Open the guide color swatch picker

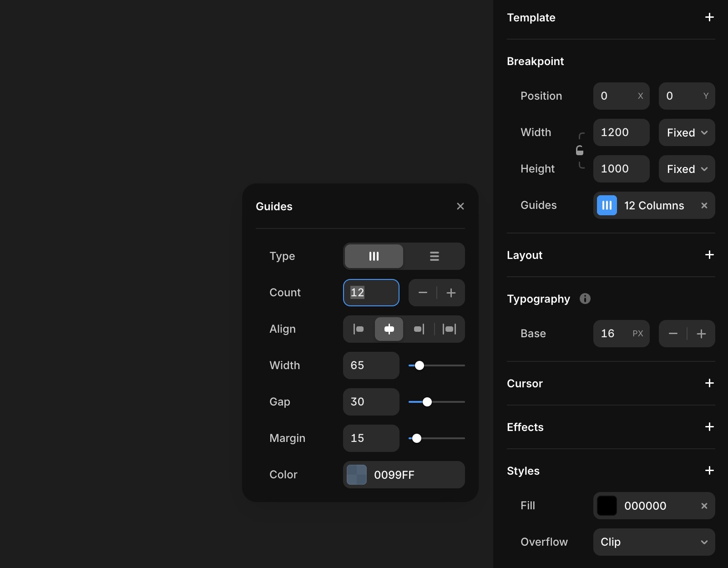(x=356, y=475)
